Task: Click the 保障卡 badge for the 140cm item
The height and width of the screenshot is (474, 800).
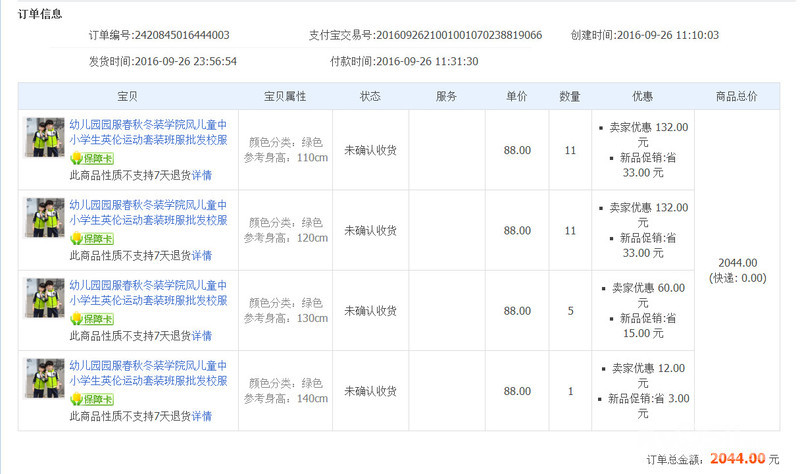Action: click(x=91, y=399)
